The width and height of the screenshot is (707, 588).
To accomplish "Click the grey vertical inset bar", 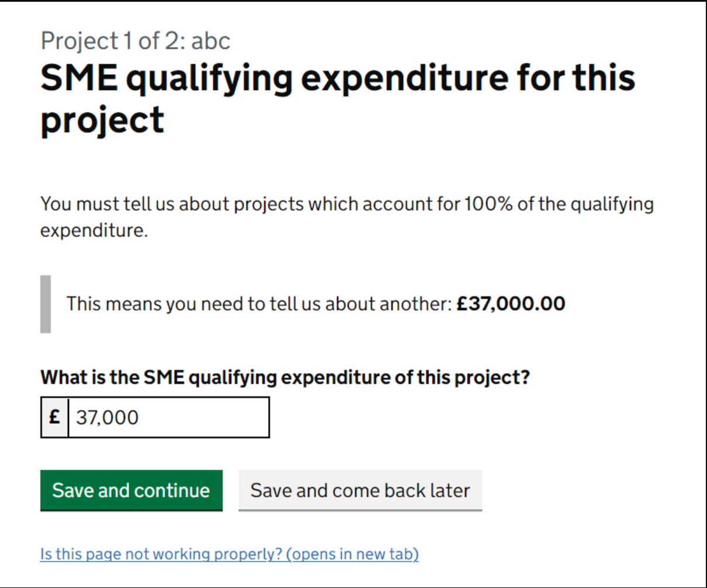I will coord(46,304).
